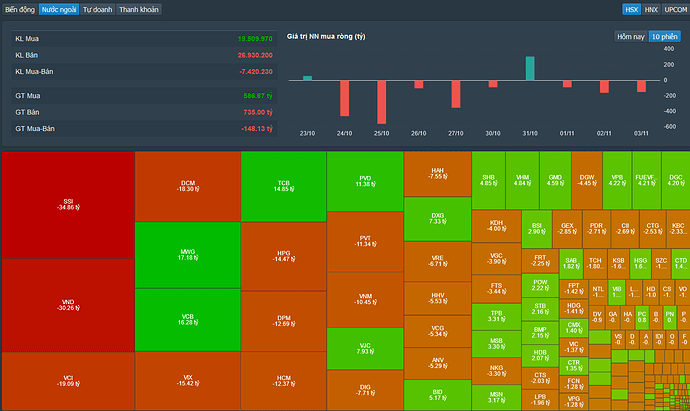Open the Thanh khoản tab
This screenshot has width=690, height=411.
click(139, 9)
